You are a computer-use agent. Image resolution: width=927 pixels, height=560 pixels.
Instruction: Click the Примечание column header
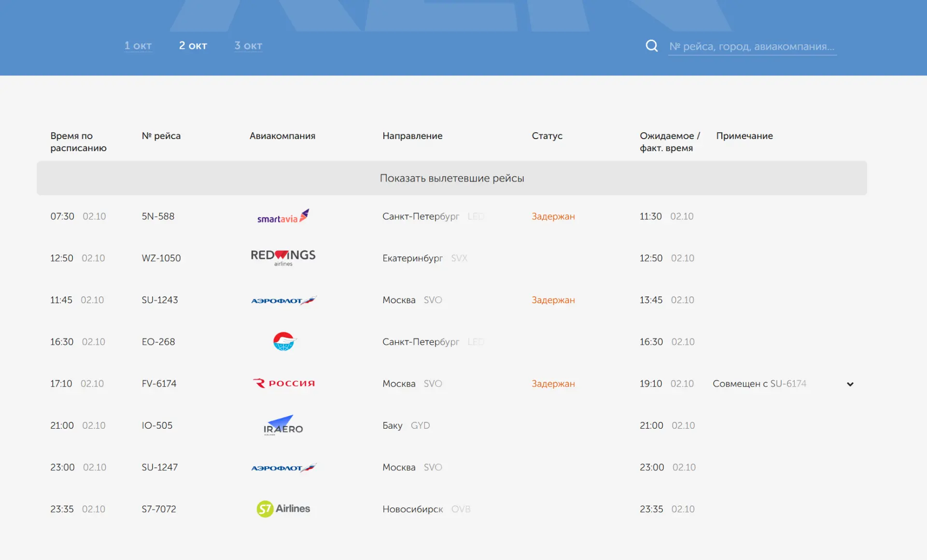tap(744, 136)
